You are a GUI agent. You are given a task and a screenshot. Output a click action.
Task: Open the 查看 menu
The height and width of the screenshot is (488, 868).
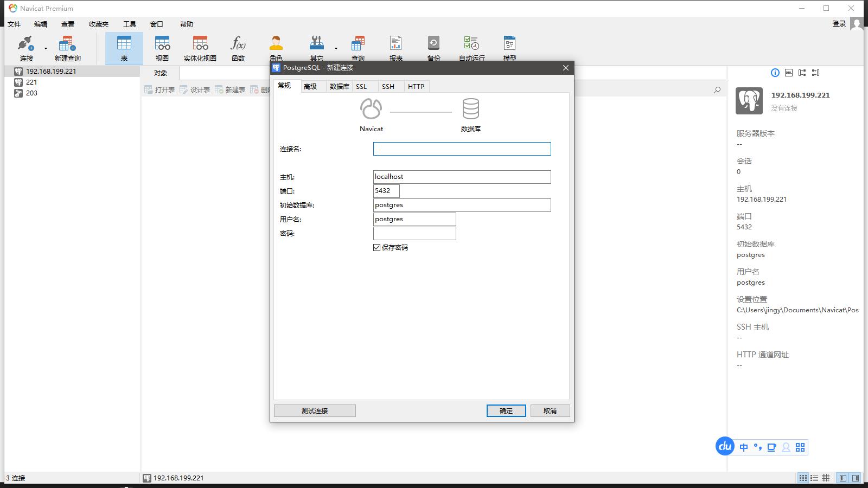pyautogui.click(x=68, y=24)
